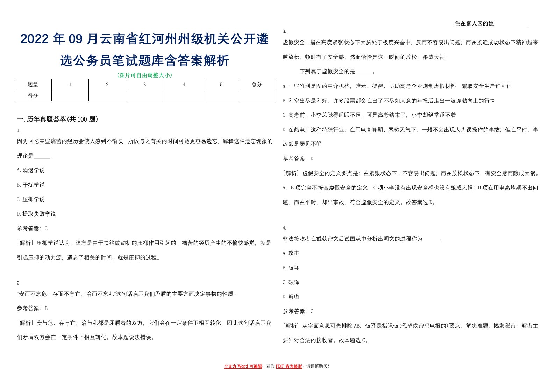
Task: Click the definition starting '虚假安全: 指在高度紧张状态'
Action: pyautogui.click(x=411, y=50)
